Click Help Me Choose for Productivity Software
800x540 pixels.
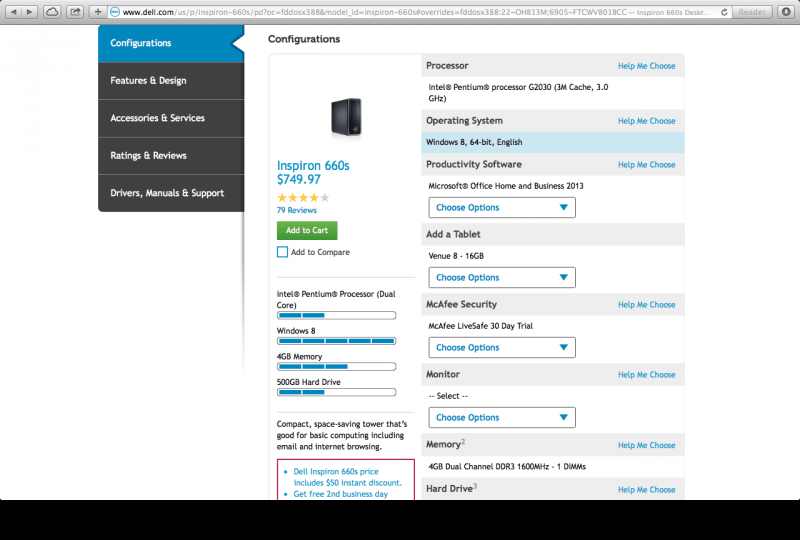[x=646, y=165]
